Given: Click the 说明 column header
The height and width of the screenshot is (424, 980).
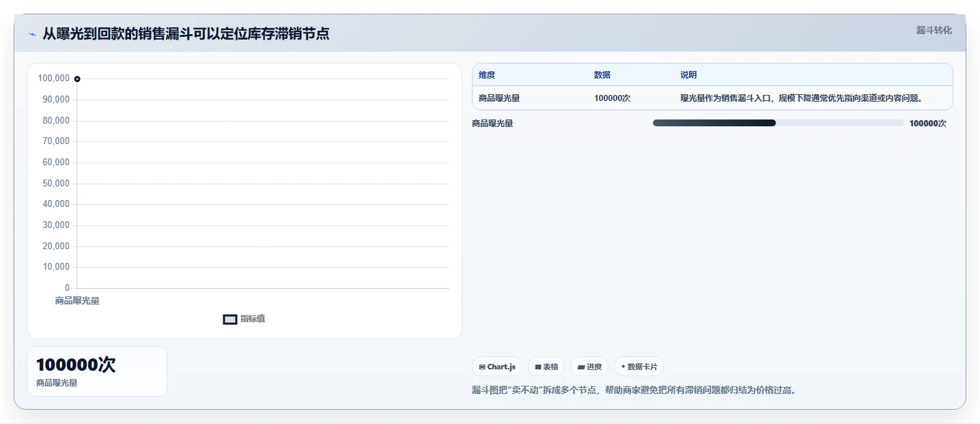Looking at the screenshot, I should [688, 75].
